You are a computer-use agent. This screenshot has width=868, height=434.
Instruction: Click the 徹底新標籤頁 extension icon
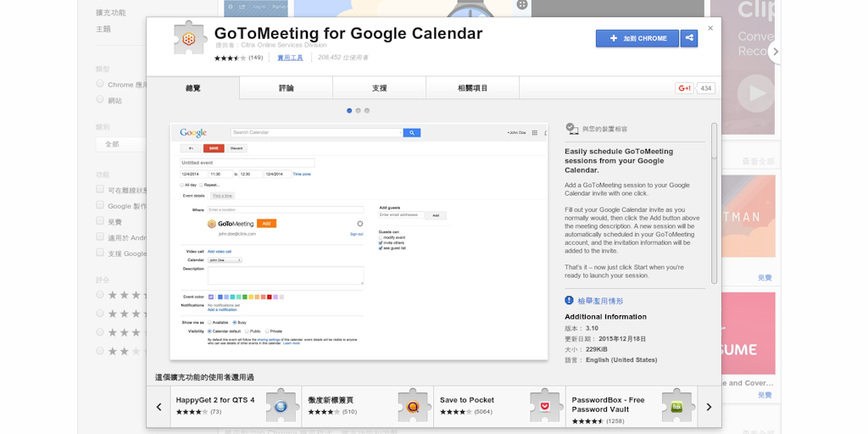tap(414, 406)
